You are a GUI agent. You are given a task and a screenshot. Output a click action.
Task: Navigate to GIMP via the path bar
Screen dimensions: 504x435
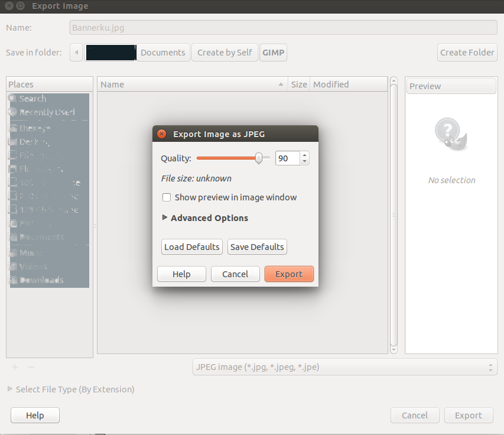pyautogui.click(x=273, y=52)
